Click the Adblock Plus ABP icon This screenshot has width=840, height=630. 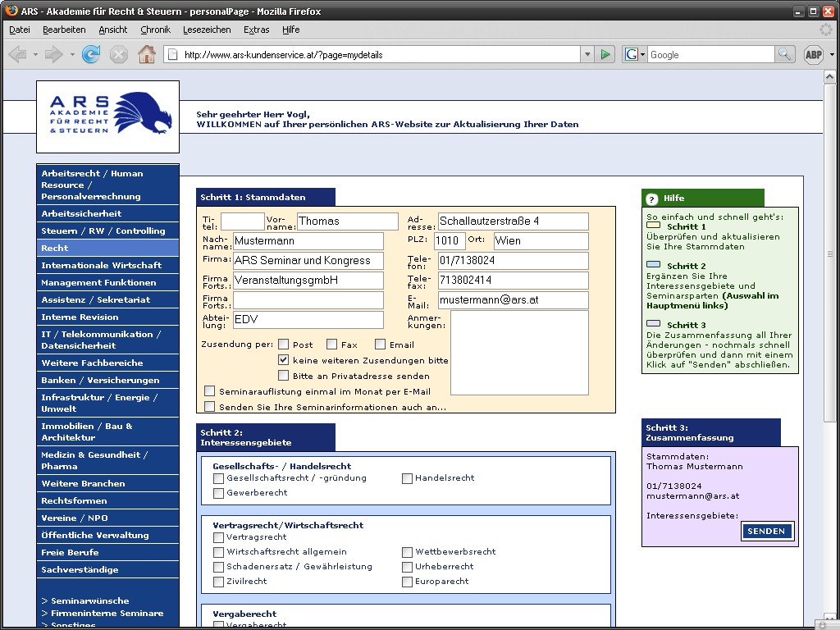[813, 55]
